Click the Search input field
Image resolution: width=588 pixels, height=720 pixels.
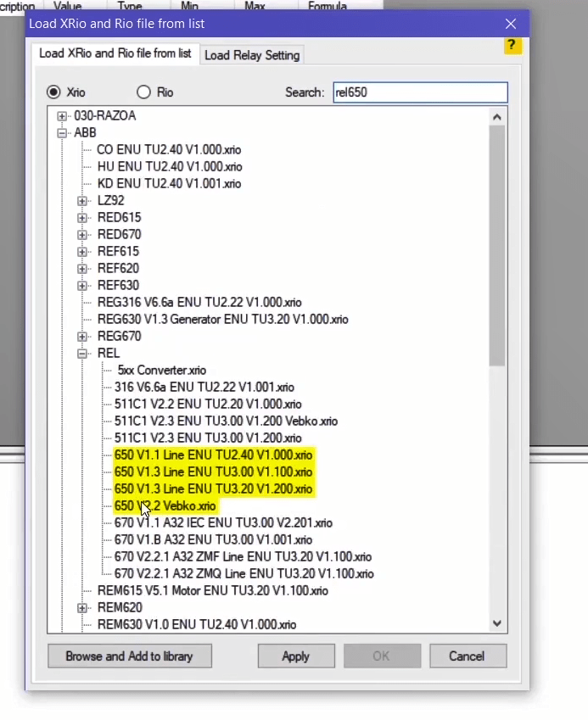point(419,92)
